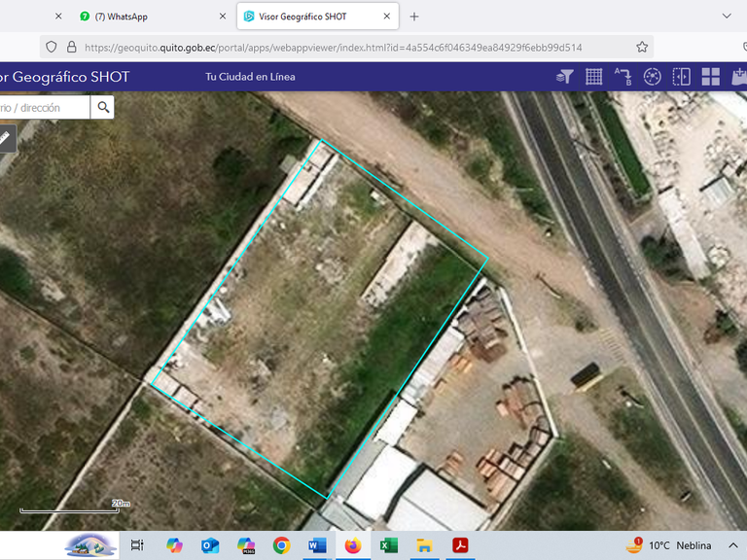Select the Visor Geográfico SHOT tab

(318, 17)
